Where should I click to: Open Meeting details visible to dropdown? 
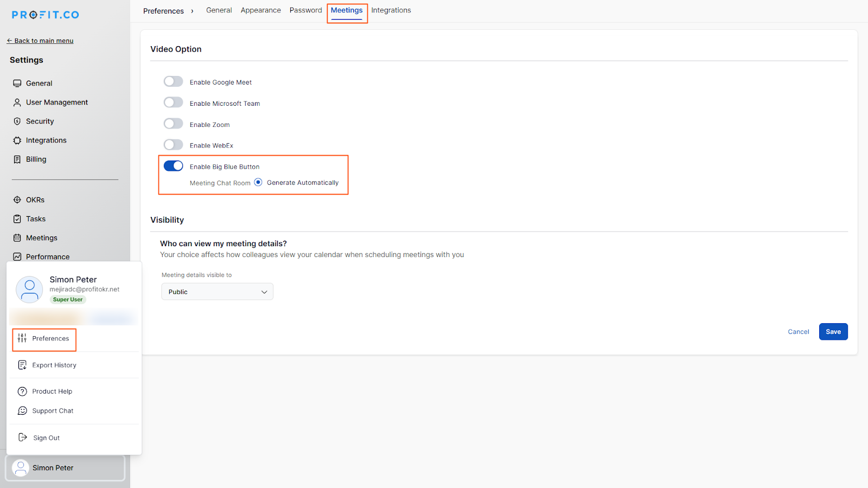(x=217, y=292)
